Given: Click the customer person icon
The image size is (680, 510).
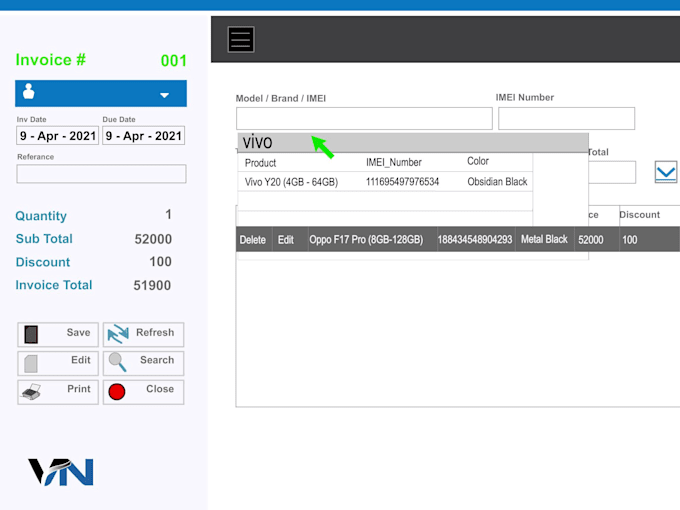Looking at the screenshot, I should pos(29,91).
